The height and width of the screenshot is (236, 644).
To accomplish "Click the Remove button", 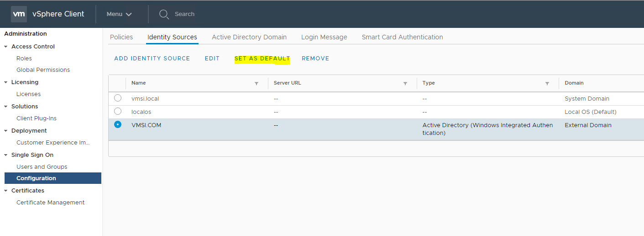I will (315, 59).
